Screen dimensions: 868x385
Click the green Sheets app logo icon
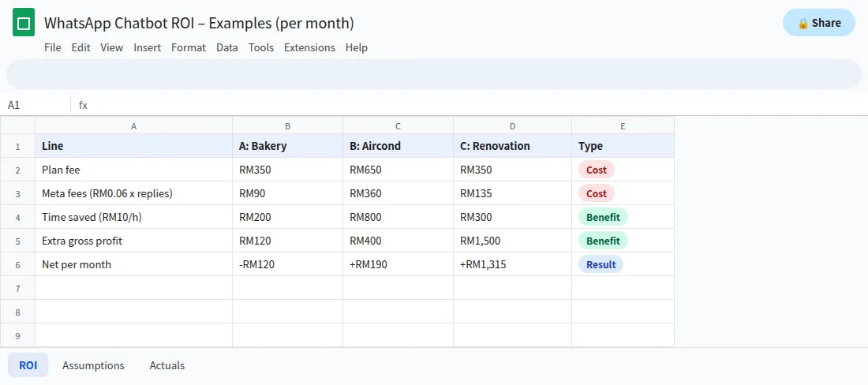click(x=24, y=23)
